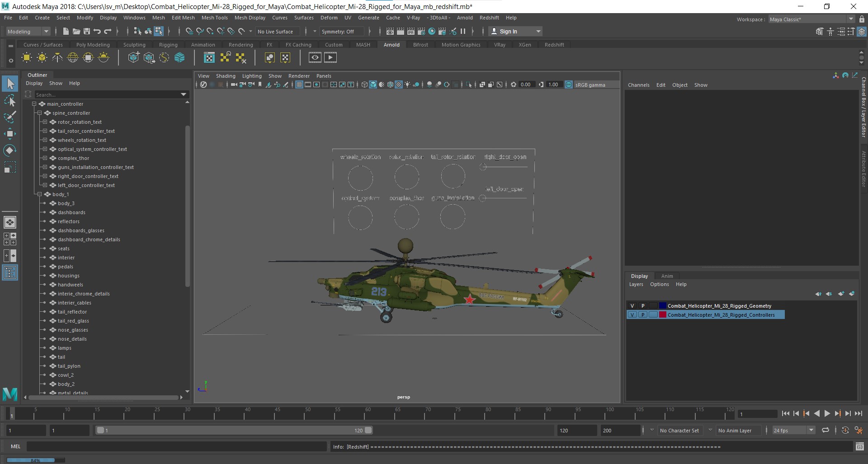Viewport: 868px width, 464px height.
Task: Switch to the Anim layer tab
Action: [x=667, y=276]
